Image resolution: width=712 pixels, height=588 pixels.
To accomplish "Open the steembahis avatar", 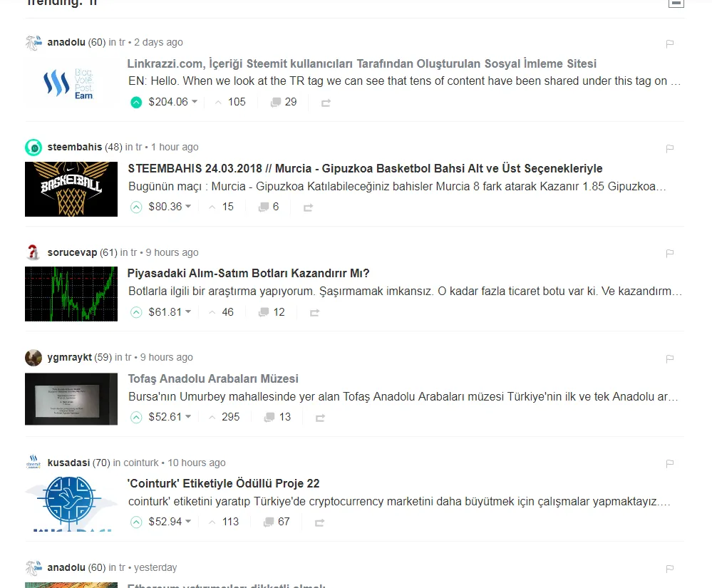I will pyautogui.click(x=33, y=148).
